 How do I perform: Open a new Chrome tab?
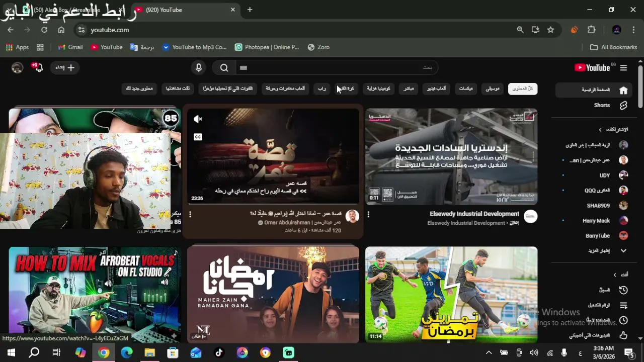pos(250,10)
